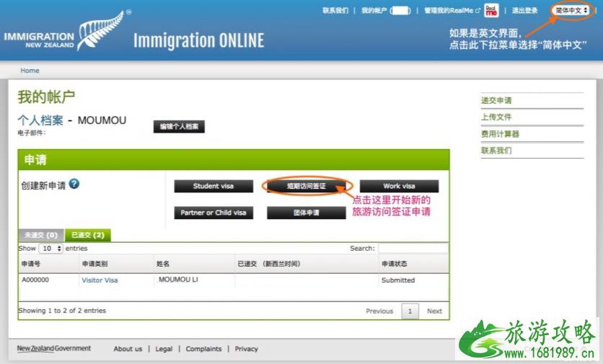Start a Work visa application

point(399,186)
